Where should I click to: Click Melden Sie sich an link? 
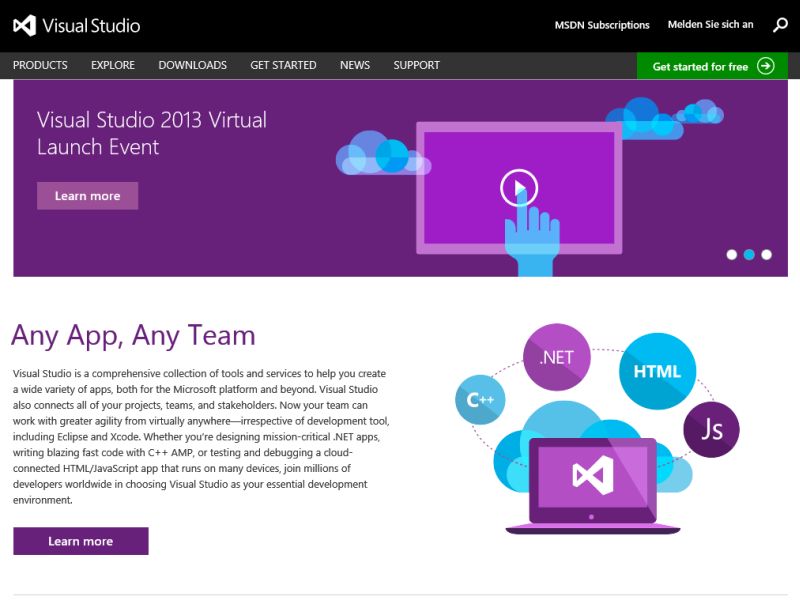(711, 24)
